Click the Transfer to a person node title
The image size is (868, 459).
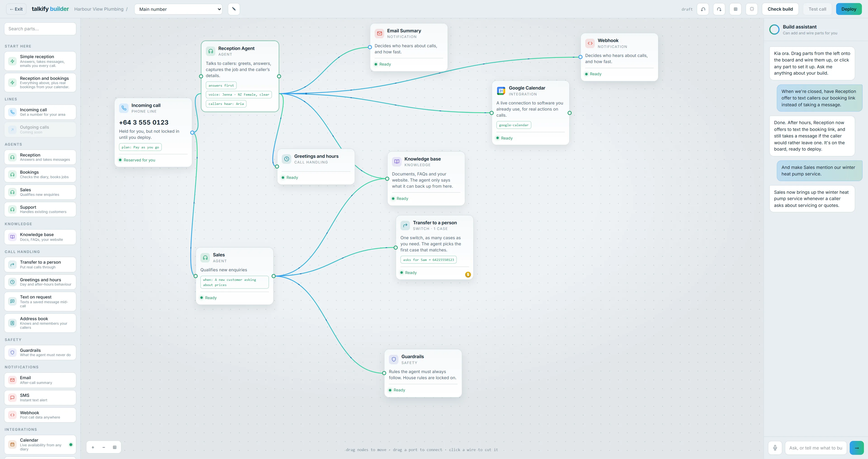(x=435, y=223)
